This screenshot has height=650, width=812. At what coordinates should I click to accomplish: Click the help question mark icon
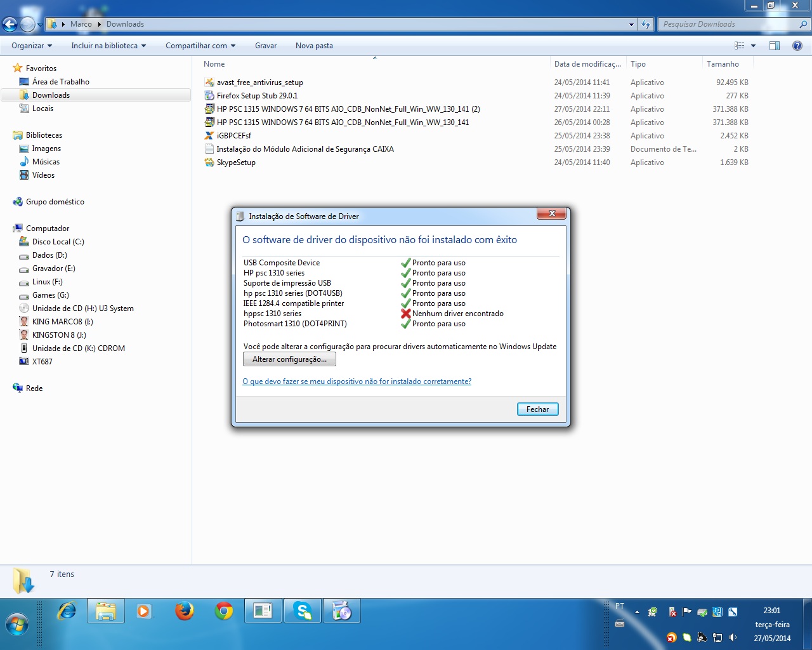point(797,46)
